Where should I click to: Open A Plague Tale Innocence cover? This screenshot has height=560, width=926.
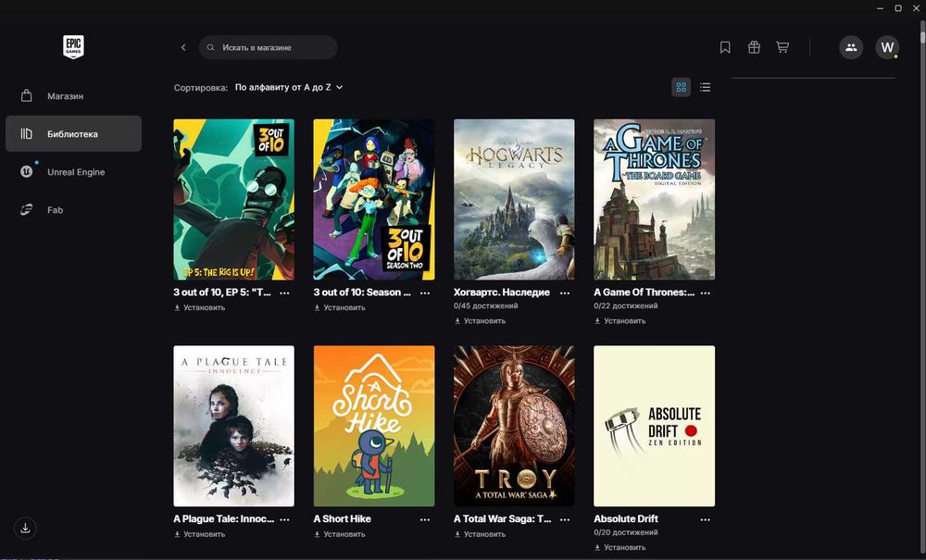point(234,426)
